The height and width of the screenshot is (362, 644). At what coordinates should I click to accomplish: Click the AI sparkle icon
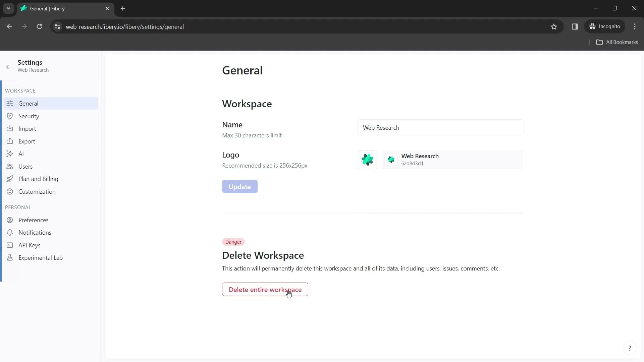click(x=10, y=154)
